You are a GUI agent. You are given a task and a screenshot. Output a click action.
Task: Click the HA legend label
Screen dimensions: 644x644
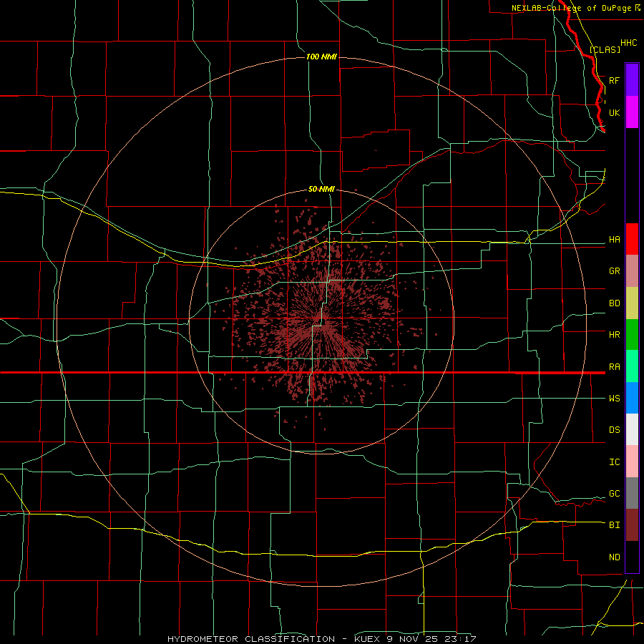pyautogui.click(x=614, y=240)
